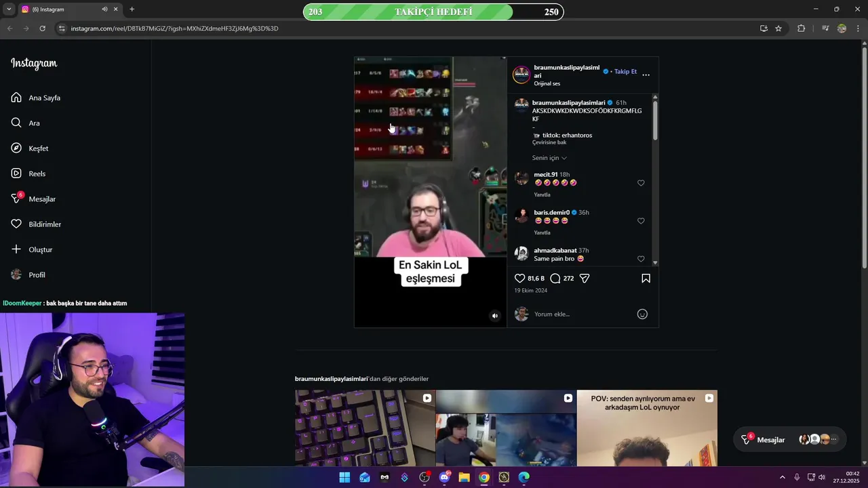Bookmark this page with star icon
This screenshot has width=868, height=488.
click(x=778, y=28)
